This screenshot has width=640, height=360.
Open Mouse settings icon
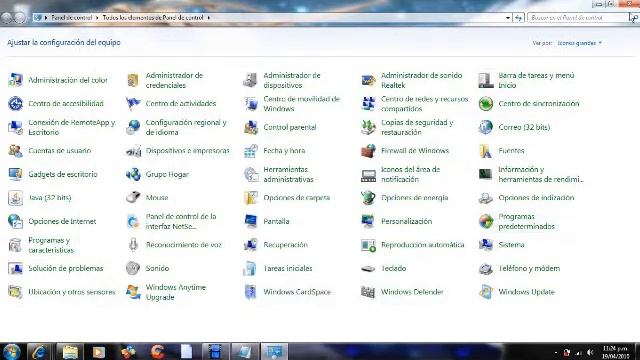click(x=133, y=198)
